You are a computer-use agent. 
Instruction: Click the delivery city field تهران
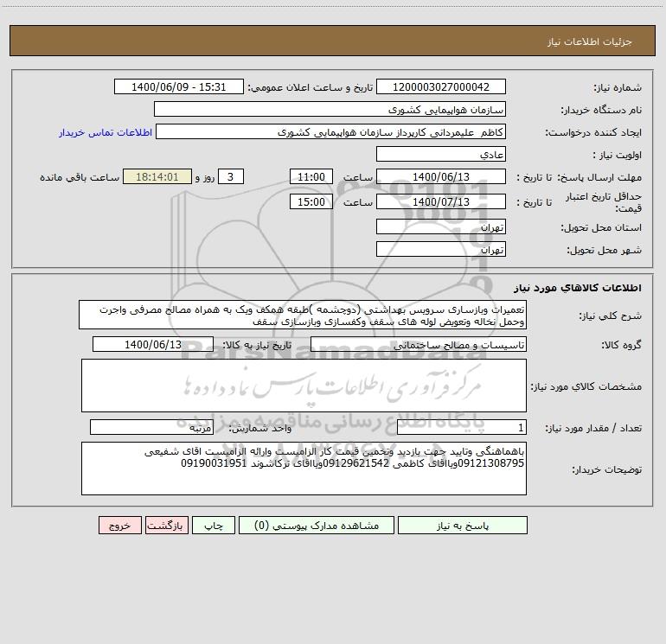coord(441,249)
